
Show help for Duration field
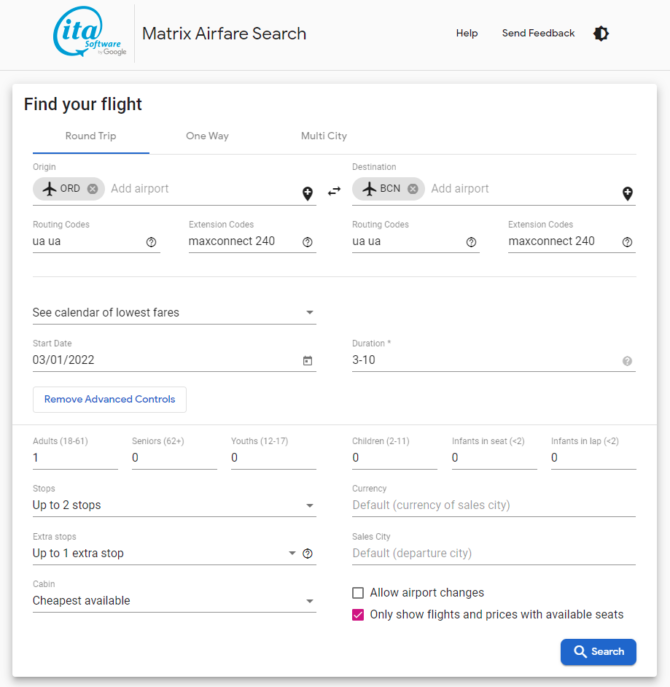point(627,361)
